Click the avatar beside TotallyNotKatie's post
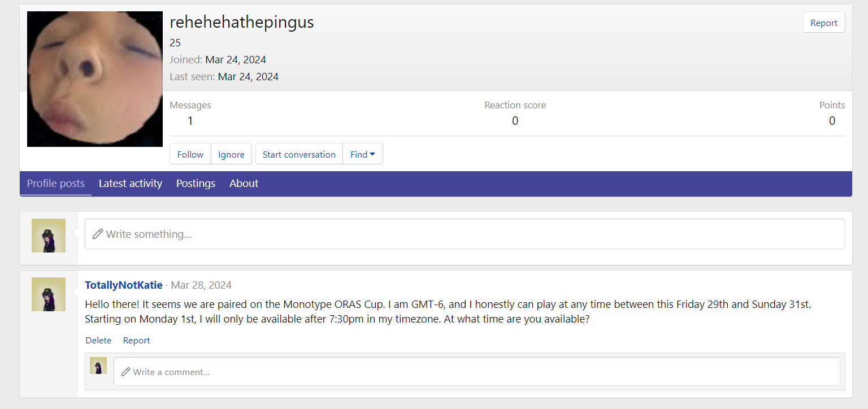The image size is (868, 409). [x=49, y=294]
